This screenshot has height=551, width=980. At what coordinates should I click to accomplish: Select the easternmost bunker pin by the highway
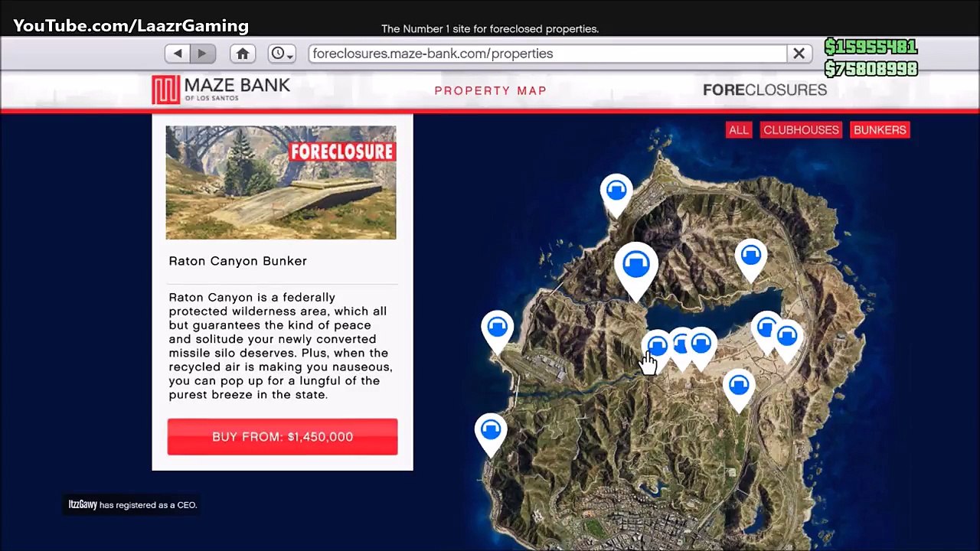click(x=788, y=342)
